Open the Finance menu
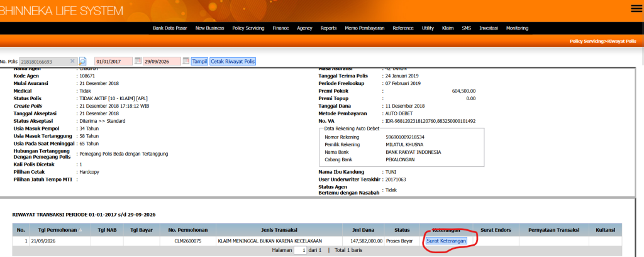Screen dimensions: 644x257 point(280,28)
